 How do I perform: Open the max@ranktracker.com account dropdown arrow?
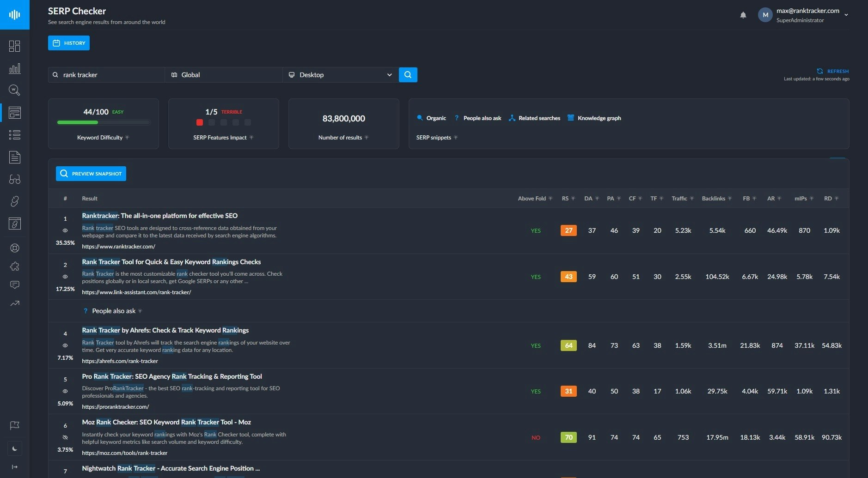846,15
